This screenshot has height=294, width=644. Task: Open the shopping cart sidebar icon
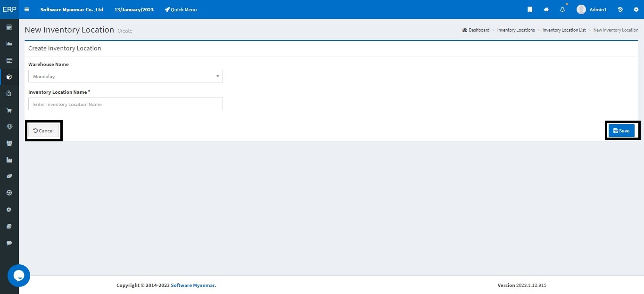(9, 110)
